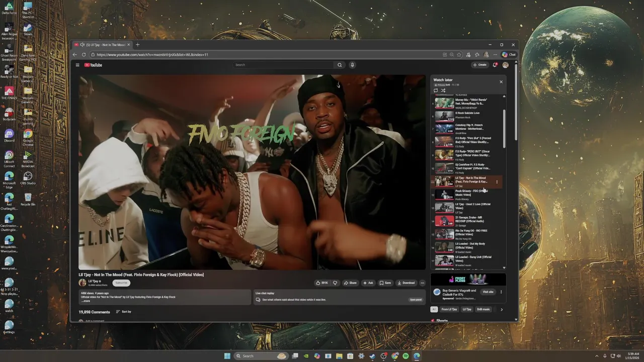Select the All filter chip
This screenshot has height=362, width=644.
pos(434,309)
